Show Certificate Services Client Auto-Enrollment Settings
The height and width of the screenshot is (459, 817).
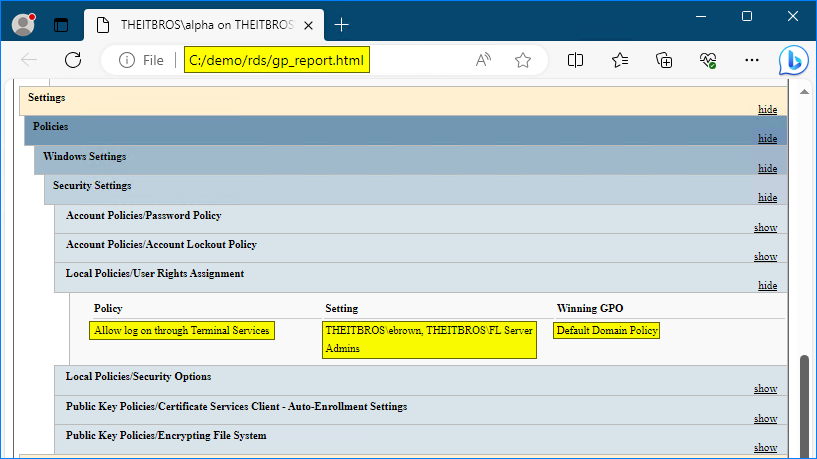tap(765, 419)
